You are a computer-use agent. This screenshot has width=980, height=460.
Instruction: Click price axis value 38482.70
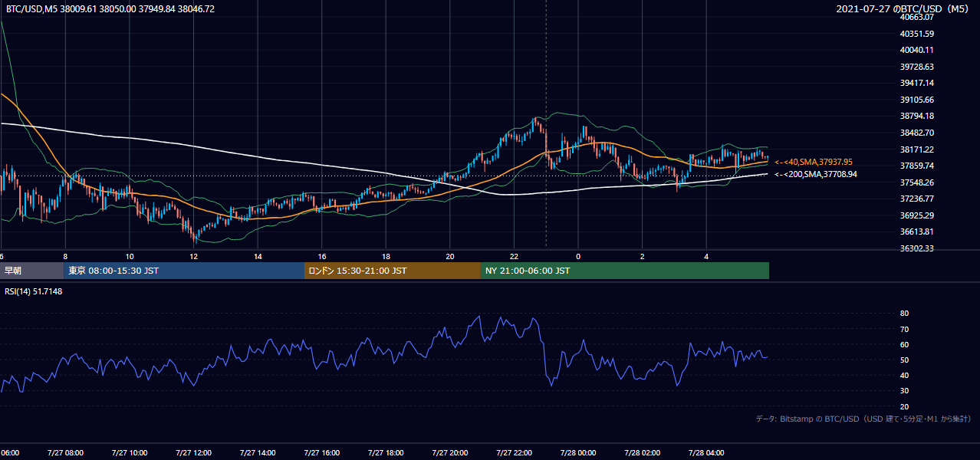tap(916, 133)
